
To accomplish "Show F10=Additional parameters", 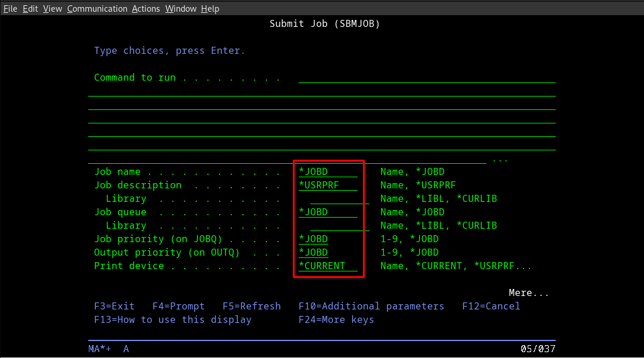I will (371, 306).
